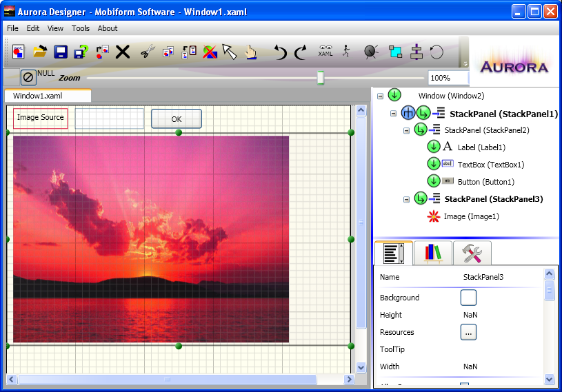Image resolution: width=562 pixels, height=392 pixels.
Task: Click the Zoom slider thumb
Action: (321, 78)
